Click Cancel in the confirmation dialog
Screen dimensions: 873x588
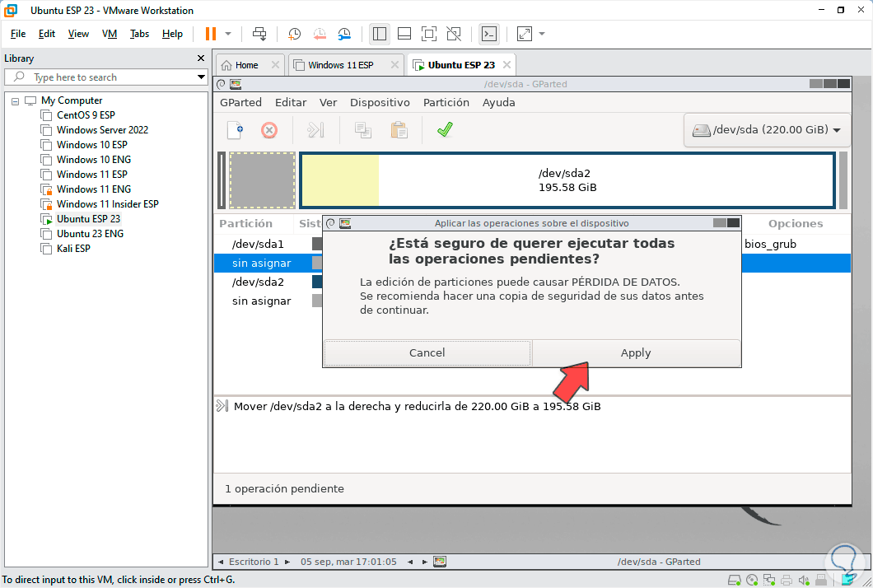(427, 353)
